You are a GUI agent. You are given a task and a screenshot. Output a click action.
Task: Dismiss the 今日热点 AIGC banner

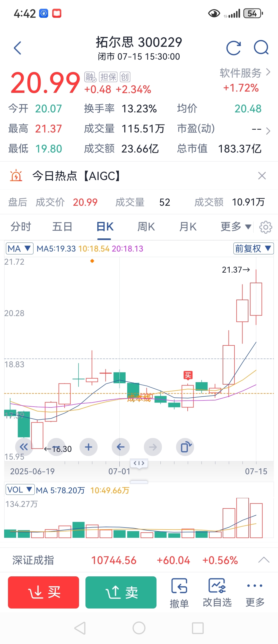262,176
